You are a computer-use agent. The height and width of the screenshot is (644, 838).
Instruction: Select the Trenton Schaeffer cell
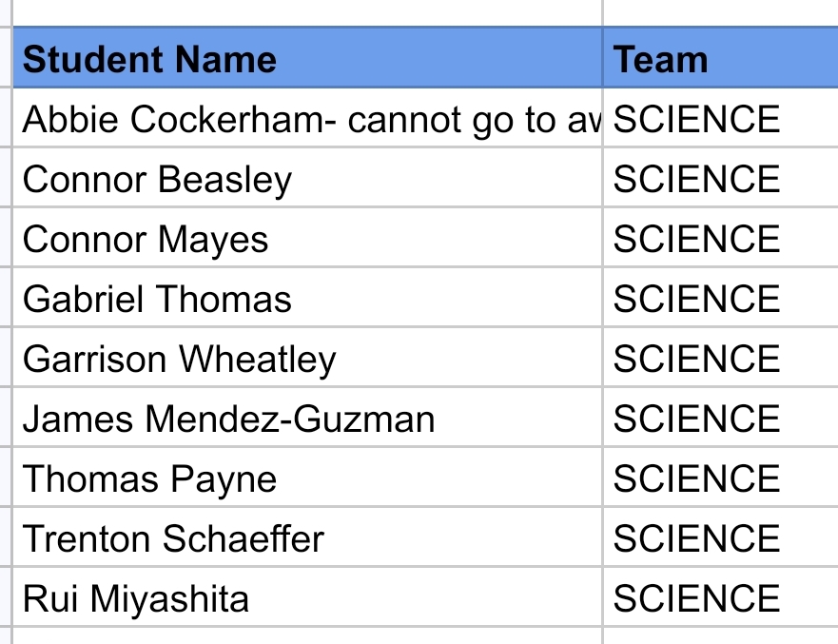coord(307,538)
